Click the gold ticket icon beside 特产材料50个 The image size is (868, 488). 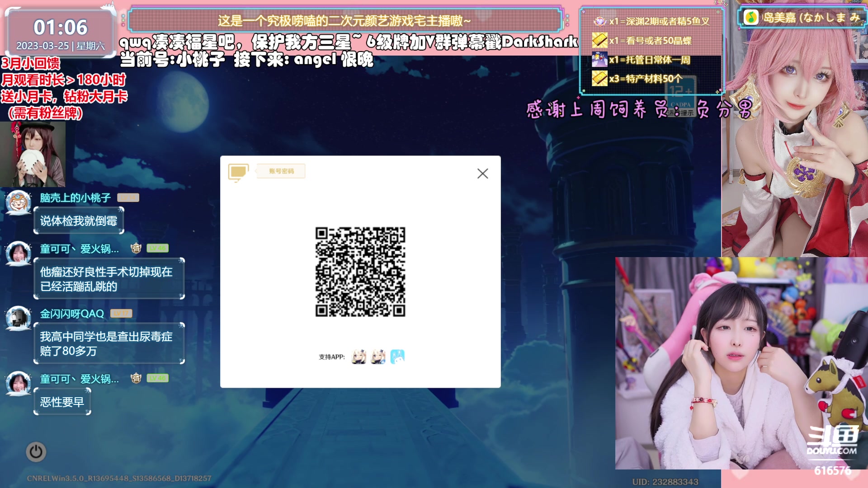(599, 79)
